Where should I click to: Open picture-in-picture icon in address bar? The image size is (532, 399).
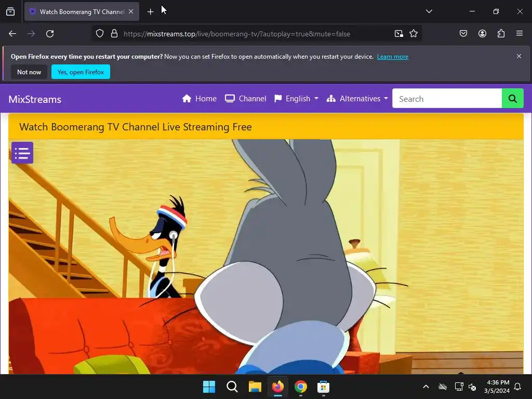(x=398, y=34)
